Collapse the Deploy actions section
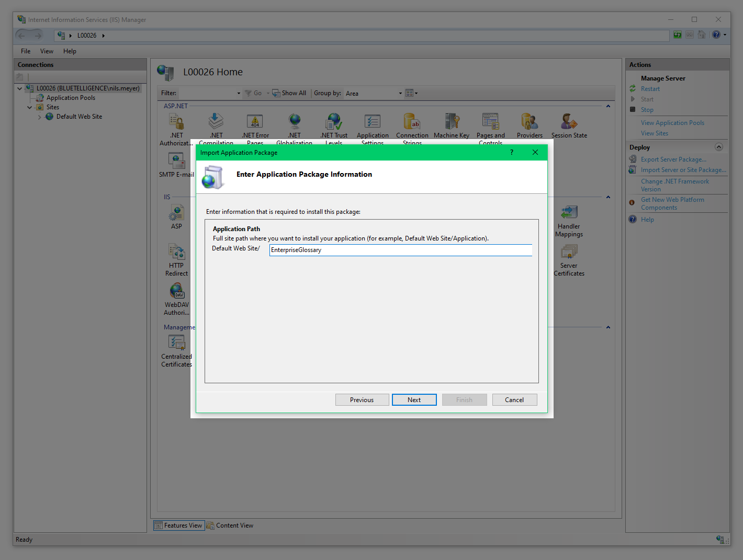743x560 pixels. (x=718, y=147)
